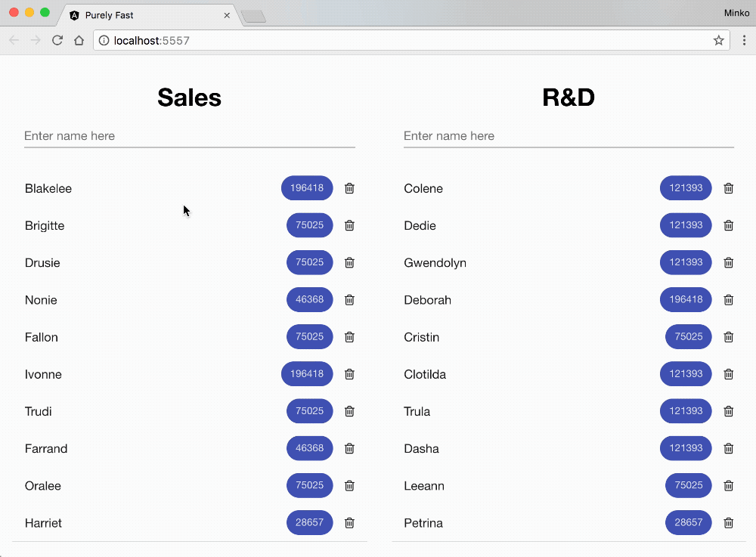Remove Dedie with the trash icon
This screenshot has width=756, height=557.
coord(729,225)
